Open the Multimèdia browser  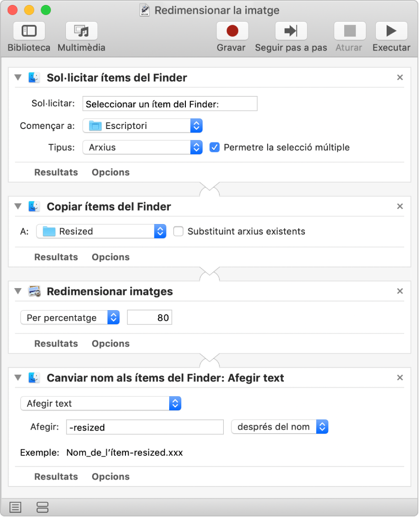click(x=81, y=31)
